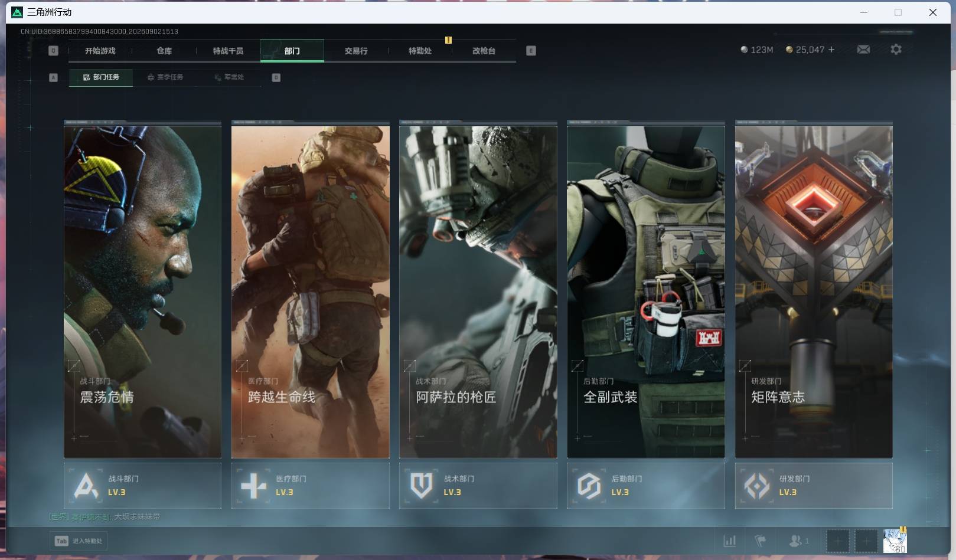Open the stats bar chart icon
Viewport: 956px width, 560px height.
[730, 541]
